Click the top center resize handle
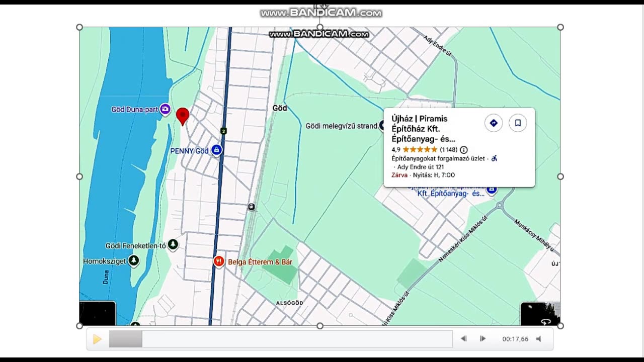Image resolution: width=644 pixels, height=362 pixels. click(x=320, y=27)
